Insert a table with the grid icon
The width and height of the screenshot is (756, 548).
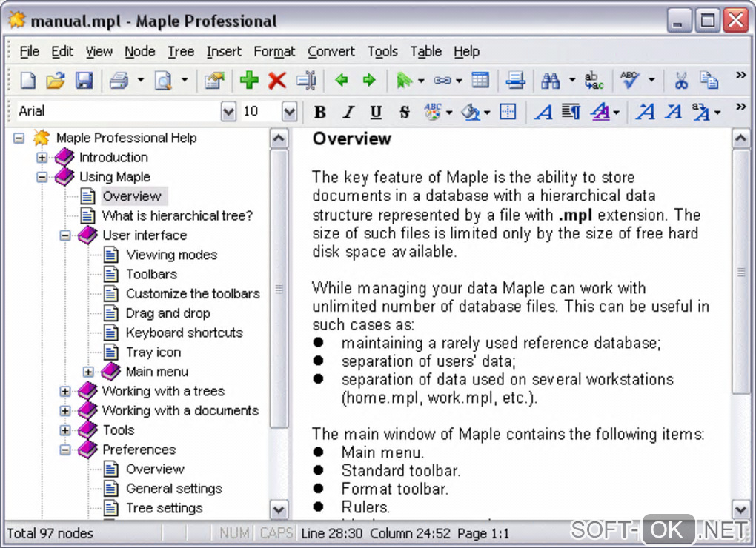(x=480, y=80)
